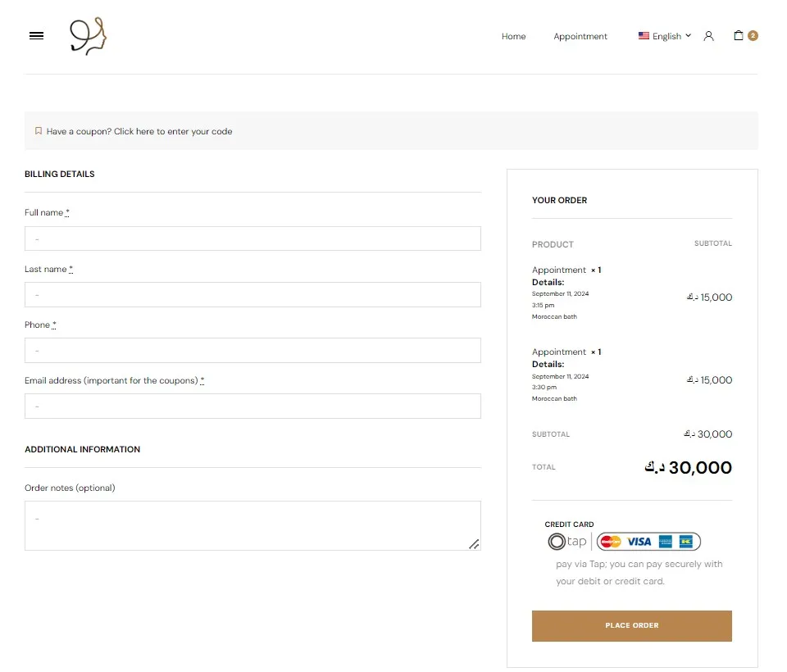787x672 pixels.
Task: Focus the Last name field
Action: 252,294
